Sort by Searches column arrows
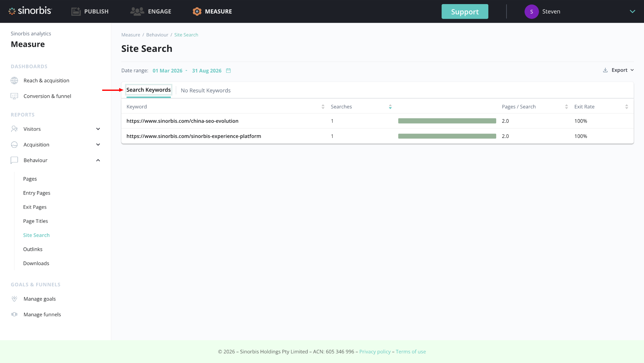The height and width of the screenshot is (363, 644). click(390, 107)
